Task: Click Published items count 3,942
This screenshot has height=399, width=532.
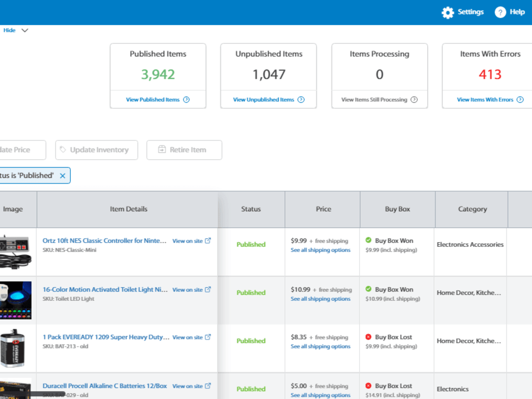Action: 158,74
